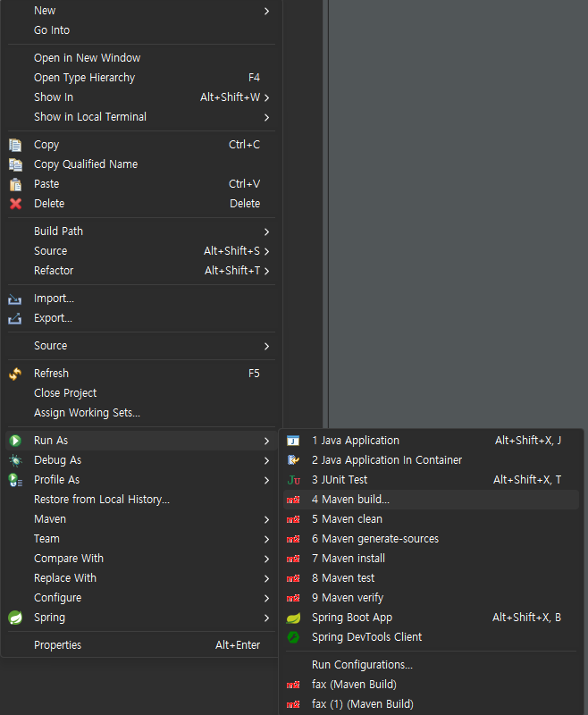Open Replace With submenu entry
The height and width of the screenshot is (715, 588).
point(141,578)
